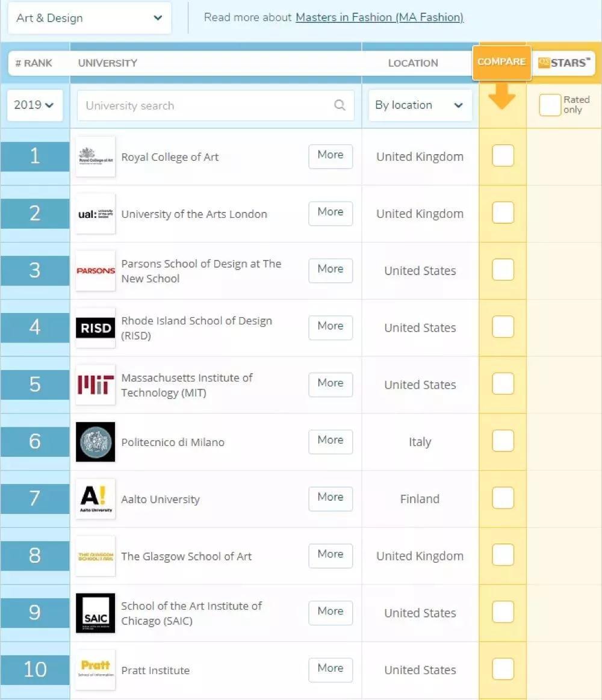This screenshot has width=602, height=700.
Task: Check compare box for Rhode Island School of Design
Action: click(x=503, y=327)
